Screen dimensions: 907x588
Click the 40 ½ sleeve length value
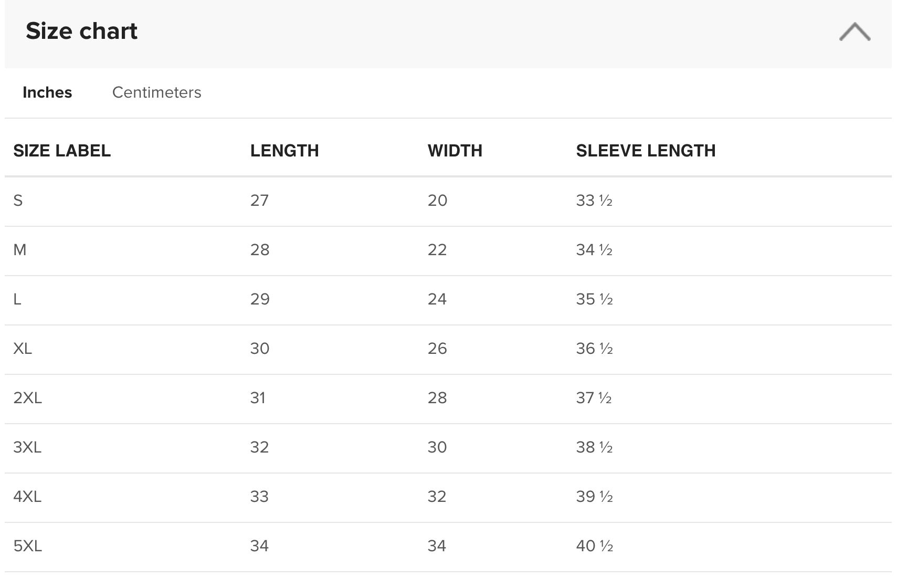[x=594, y=546]
